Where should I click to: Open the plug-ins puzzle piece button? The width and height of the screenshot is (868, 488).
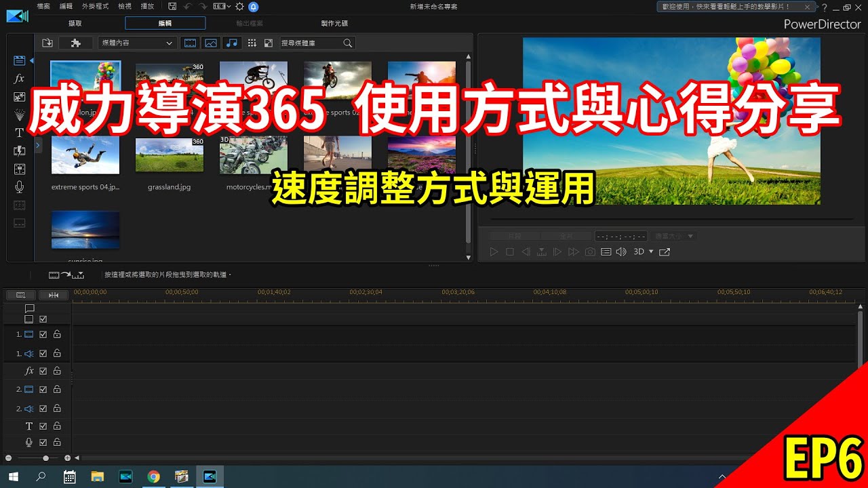(x=76, y=43)
